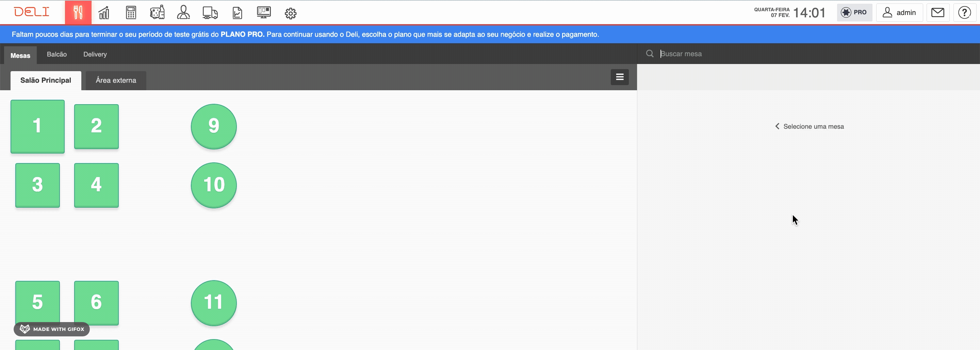The height and width of the screenshot is (350, 980).
Task: Open the calculator cashier icon
Action: (x=131, y=13)
